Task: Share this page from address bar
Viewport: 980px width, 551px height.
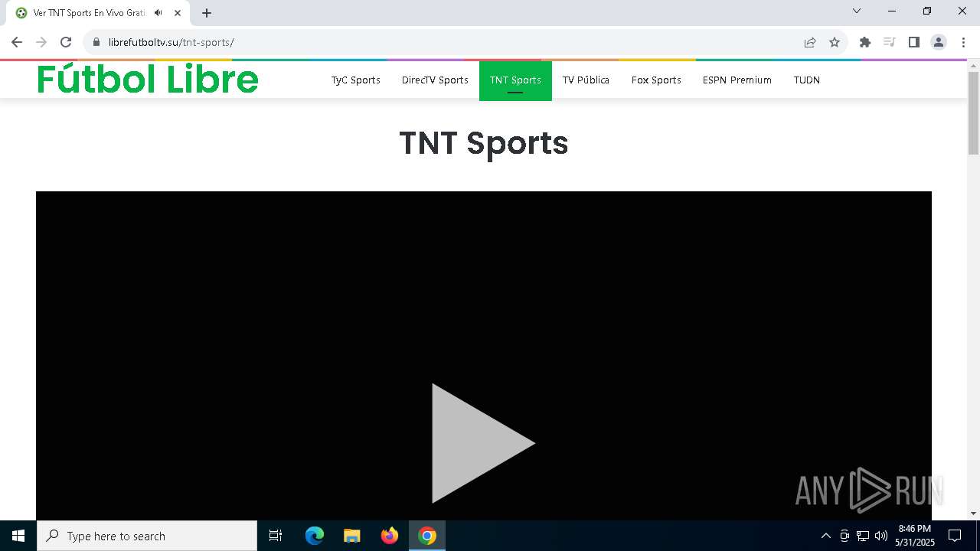Action: [x=810, y=42]
